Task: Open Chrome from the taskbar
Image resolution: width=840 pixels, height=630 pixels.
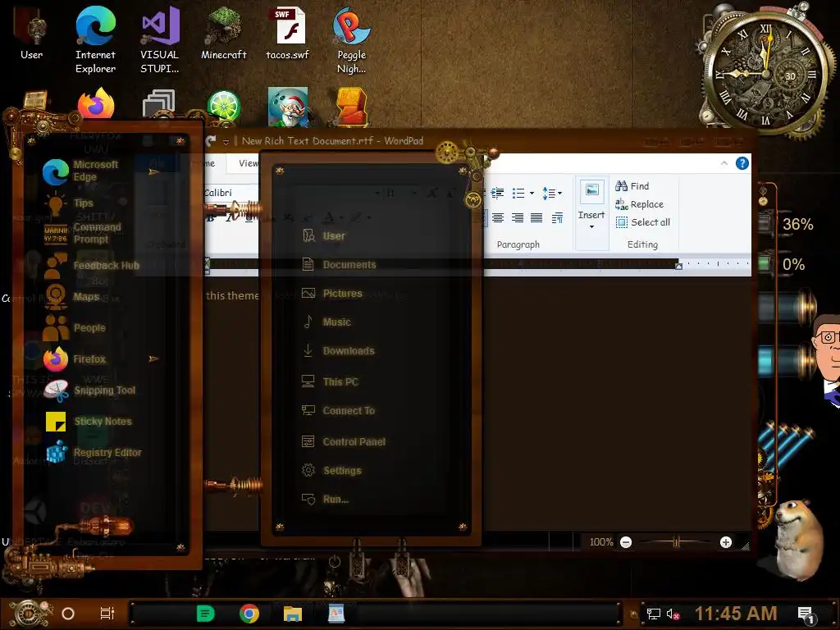Action: pos(249,614)
